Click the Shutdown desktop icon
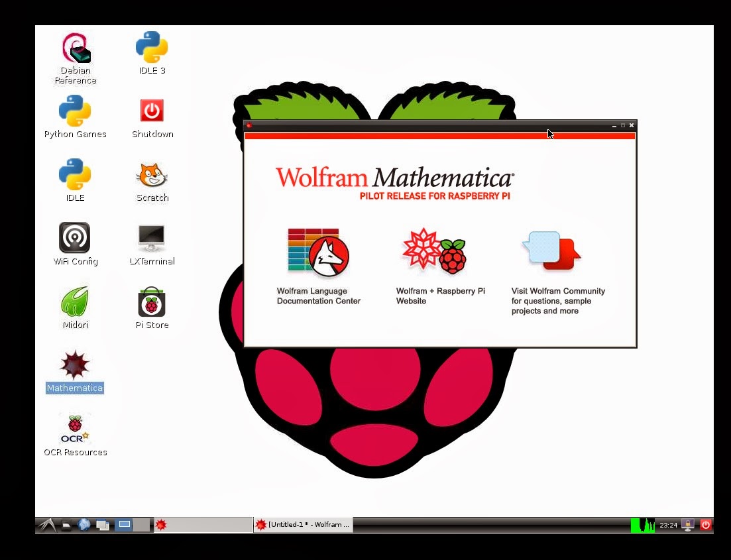 (152, 119)
